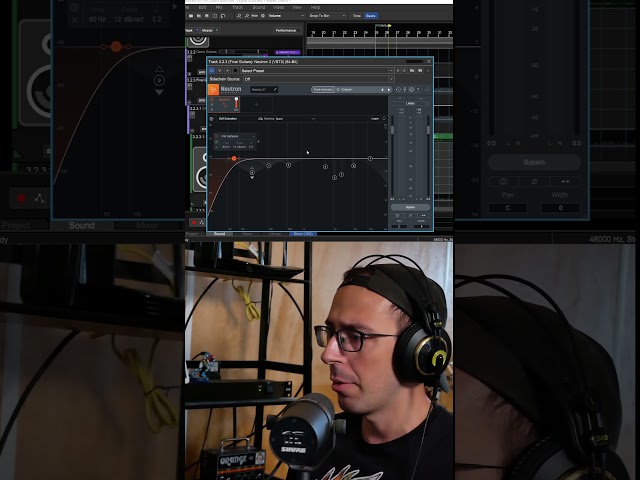Toggle the phase invert icon under Bypass
Image resolution: width=640 pixels, height=480 pixels.
pyautogui.click(x=410, y=216)
